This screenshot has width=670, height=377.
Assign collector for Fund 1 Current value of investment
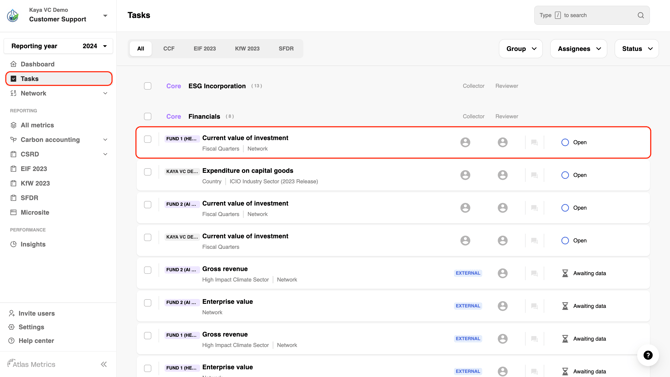point(465,142)
